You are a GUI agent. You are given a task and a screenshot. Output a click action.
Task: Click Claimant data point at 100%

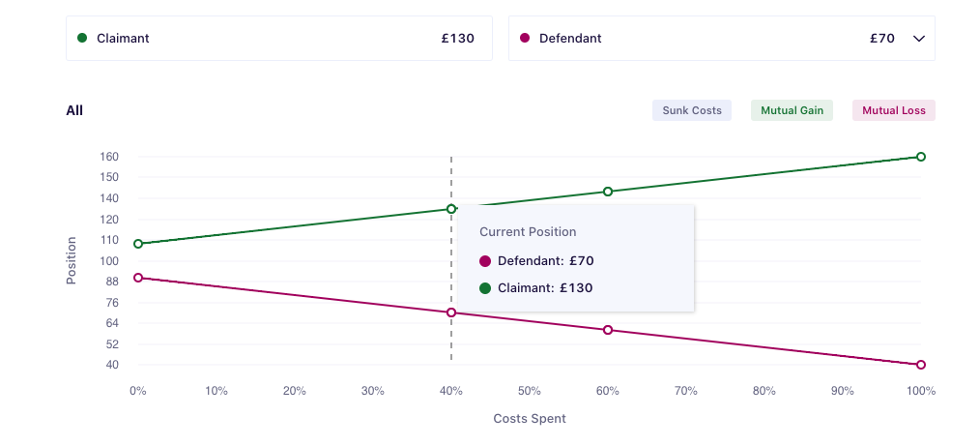[x=921, y=157]
